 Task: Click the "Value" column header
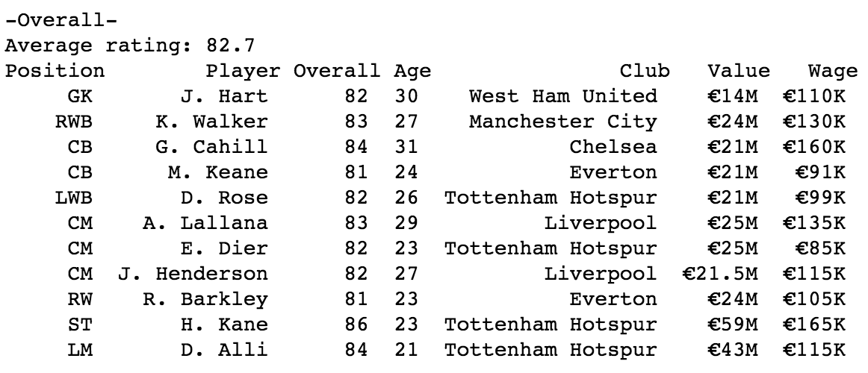click(739, 72)
